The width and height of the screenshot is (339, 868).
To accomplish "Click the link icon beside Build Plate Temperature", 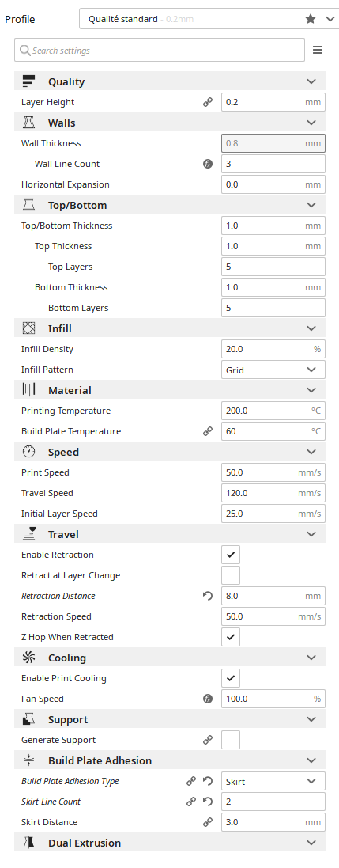I will (208, 431).
